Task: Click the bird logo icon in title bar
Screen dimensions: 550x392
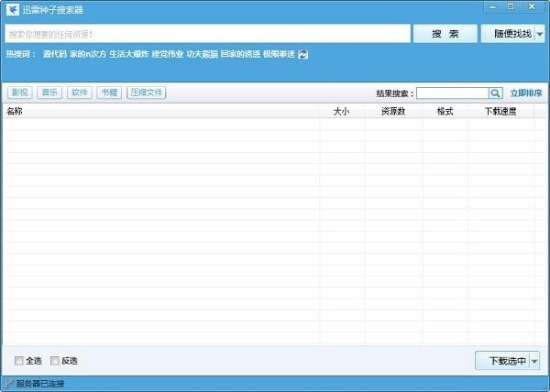Action: click(x=13, y=9)
